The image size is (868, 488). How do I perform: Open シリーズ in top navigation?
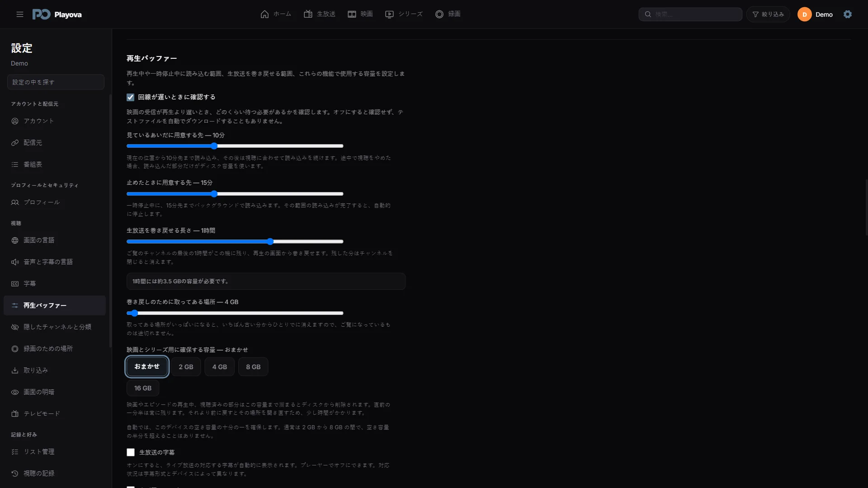pyautogui.click(x=404, y=14)
